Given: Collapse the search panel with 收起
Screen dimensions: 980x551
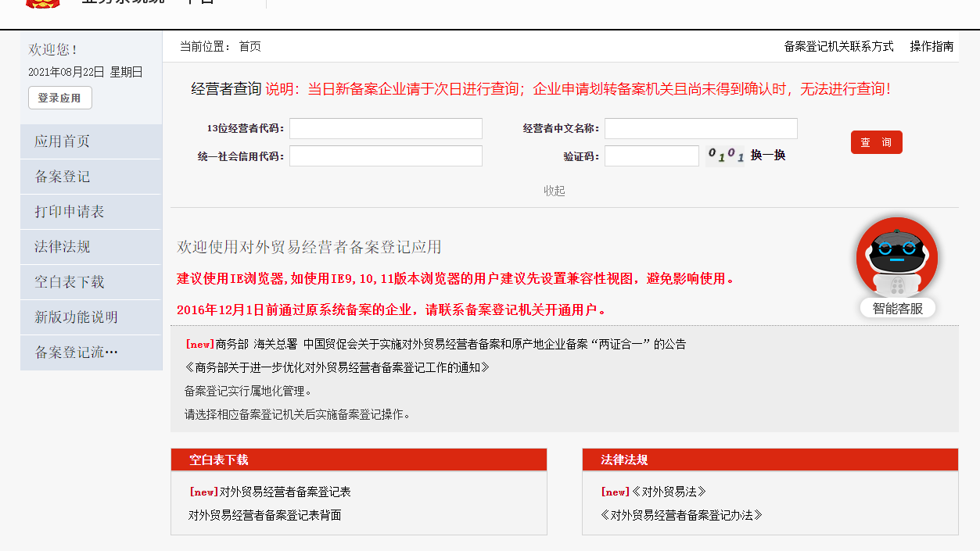Looking at the screenshot, I should (x=555, y=191).
